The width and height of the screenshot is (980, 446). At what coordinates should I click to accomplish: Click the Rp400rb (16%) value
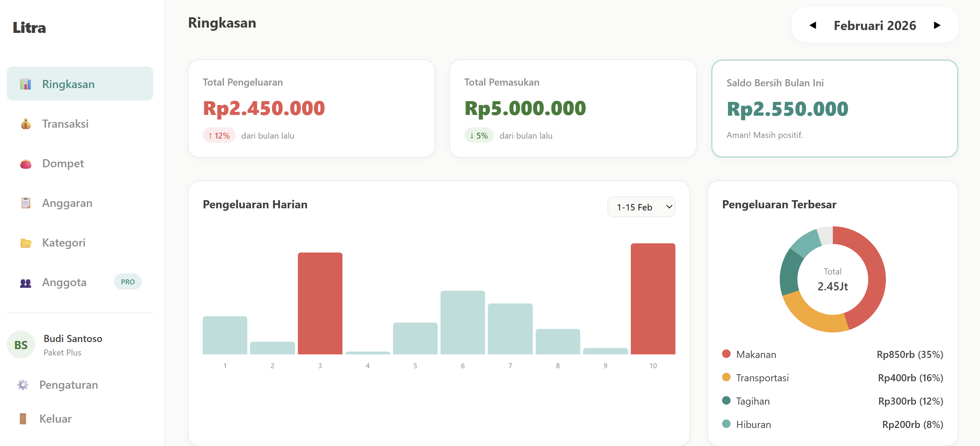[x=910, y=377]
